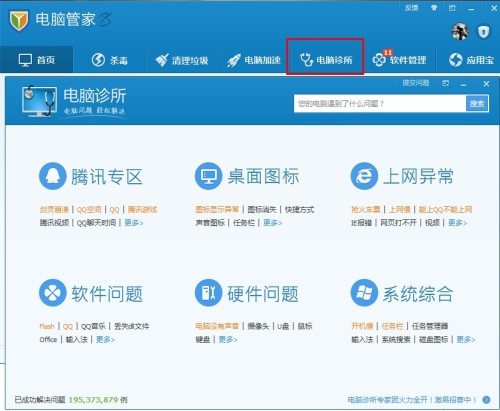Screen dimensions: 500x411
Task: Click the Flash link
Action: click(x=47, y=326)
